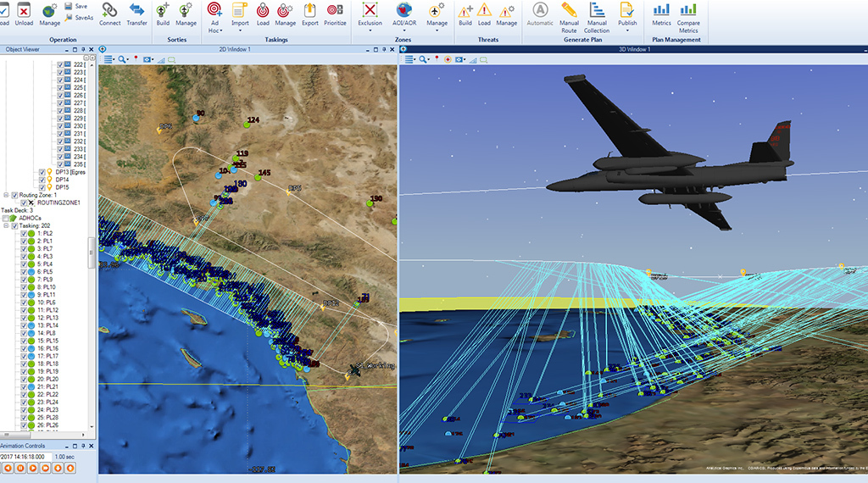Image resolution: width=868 pixels, height=483 pixels.
Task: Uncheck the ROUTINGZONE1 checkbox
Action: click(x=25, y=203)
